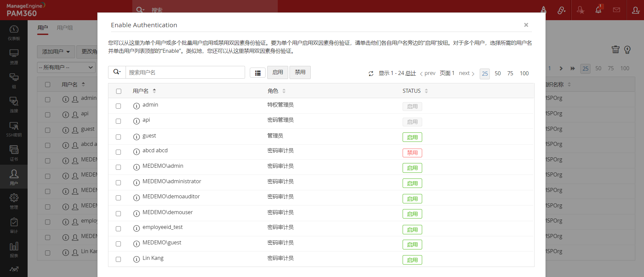
Task: Sort dialog table by 用户名 column
Action: click(x=144, y=91)
